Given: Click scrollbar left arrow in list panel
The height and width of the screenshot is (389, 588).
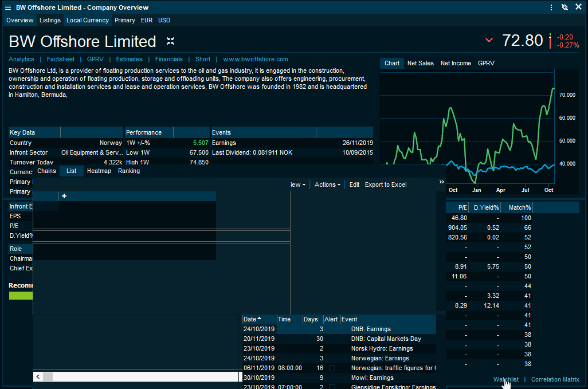Looking at the screenshot, I should 38,376.
